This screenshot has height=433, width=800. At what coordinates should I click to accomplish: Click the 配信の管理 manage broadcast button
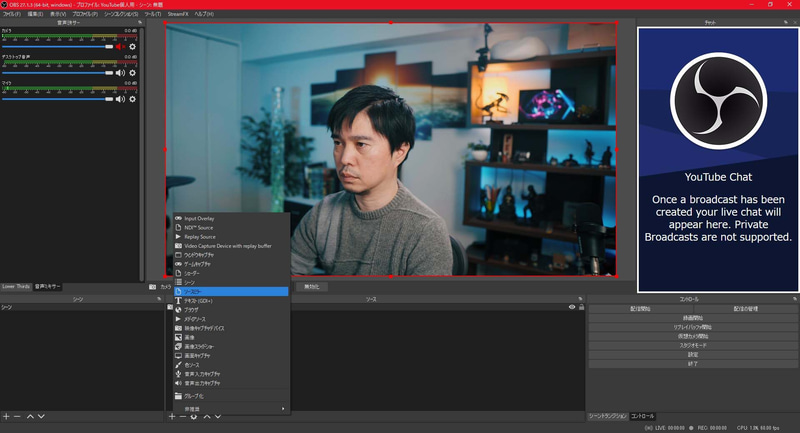coord(745,309)
